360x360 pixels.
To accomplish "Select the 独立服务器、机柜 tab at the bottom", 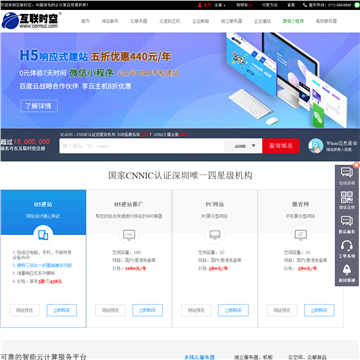I will point(253,357).
